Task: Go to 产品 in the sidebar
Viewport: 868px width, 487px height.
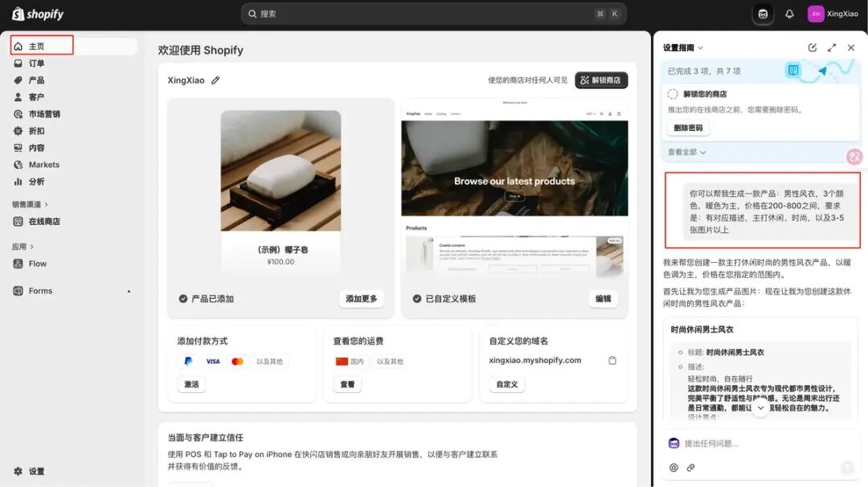Action: pyautogui.click(x=36, y=80)
